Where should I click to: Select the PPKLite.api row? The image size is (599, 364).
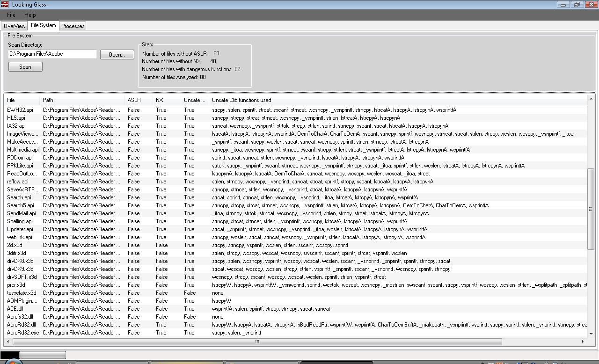click(x=296, y=166)
